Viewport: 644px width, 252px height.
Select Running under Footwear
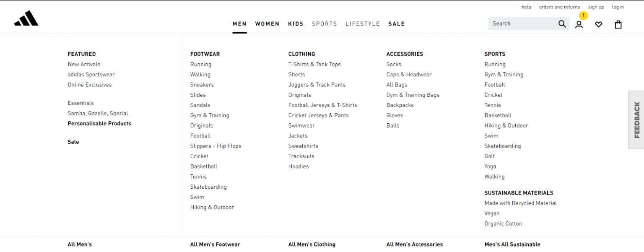click(201, 64)
